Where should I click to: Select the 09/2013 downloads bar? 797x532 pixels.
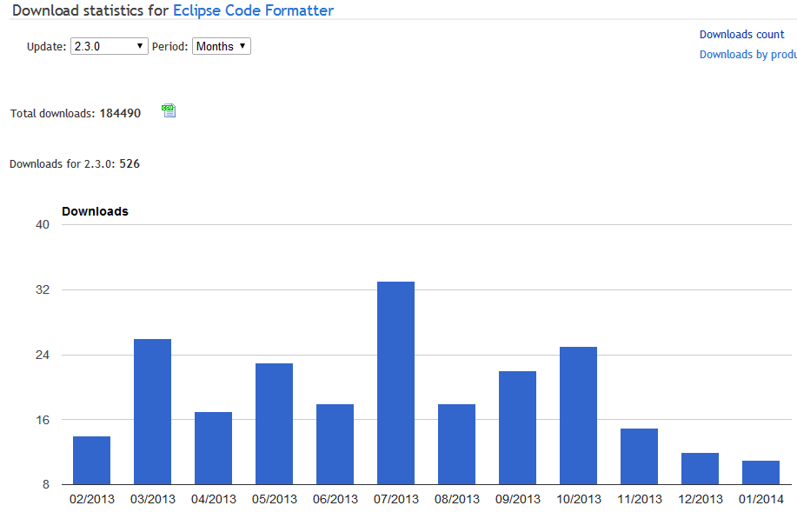[517, 428]
